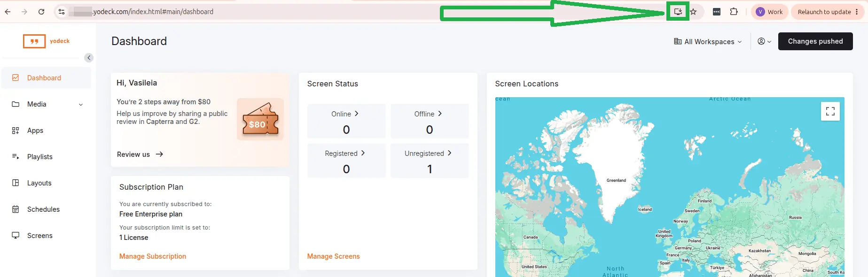
Task: Expand the Media submenu chevron
Action: [81, 105]
